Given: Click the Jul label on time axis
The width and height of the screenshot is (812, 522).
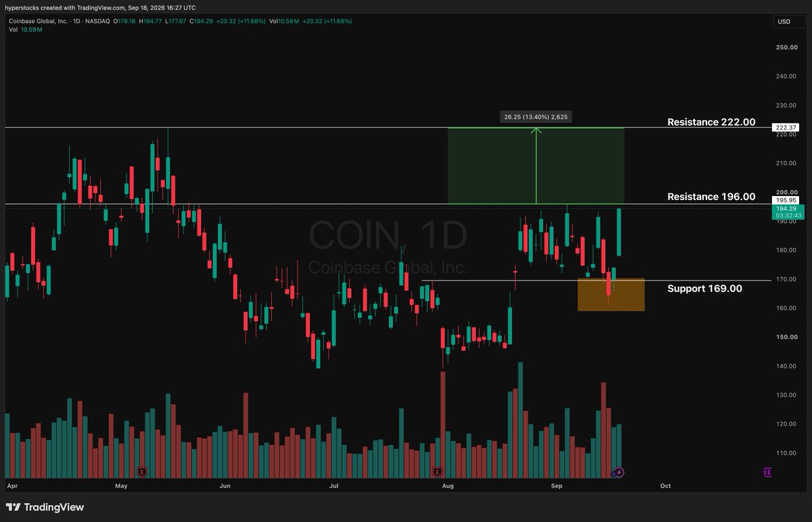Looking at the screenshot, I should click(333, 485).
